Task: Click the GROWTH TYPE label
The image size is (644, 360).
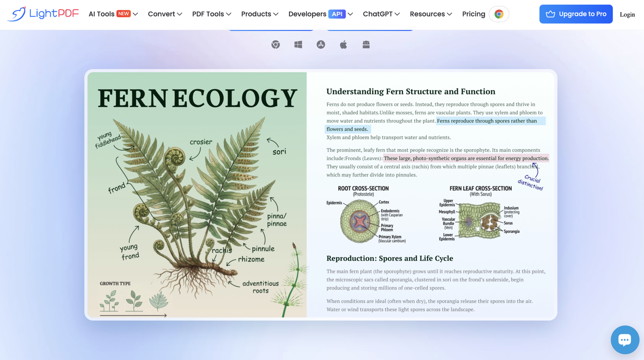Action: coord(115,283)
